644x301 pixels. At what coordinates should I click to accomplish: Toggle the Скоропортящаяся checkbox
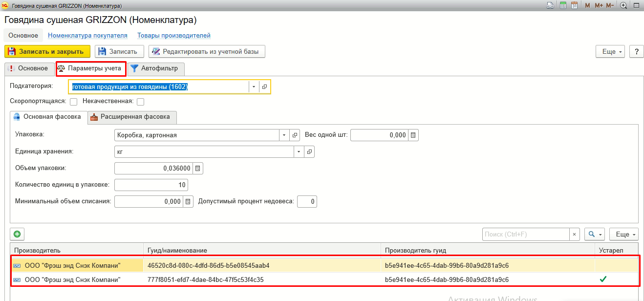tap(74, 102)
